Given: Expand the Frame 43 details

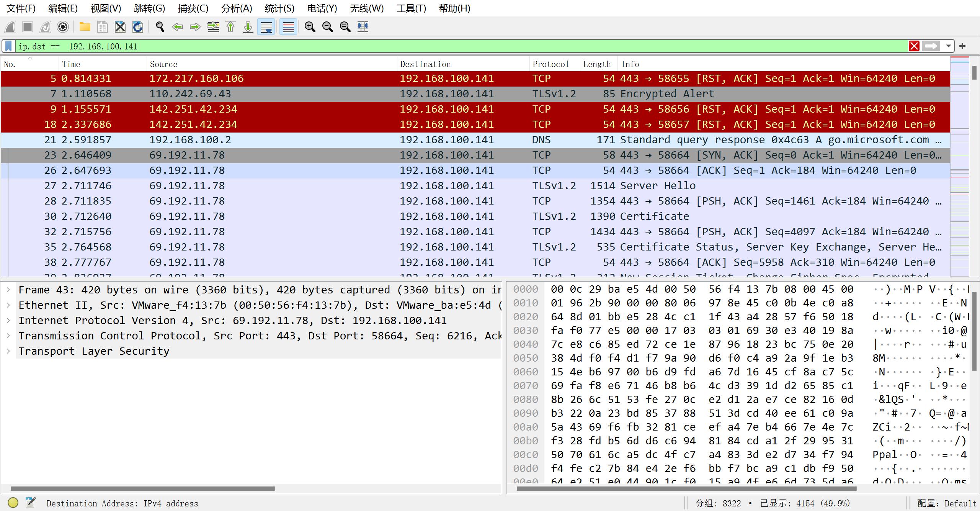Looking at the screenshot, I should (x=8, y=290).
